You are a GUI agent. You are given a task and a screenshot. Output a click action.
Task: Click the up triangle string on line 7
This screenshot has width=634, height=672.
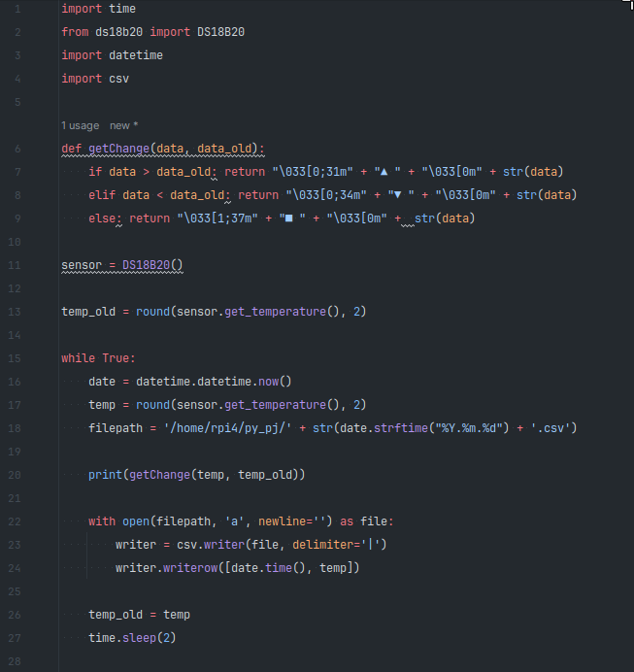(x=389, y=172)
